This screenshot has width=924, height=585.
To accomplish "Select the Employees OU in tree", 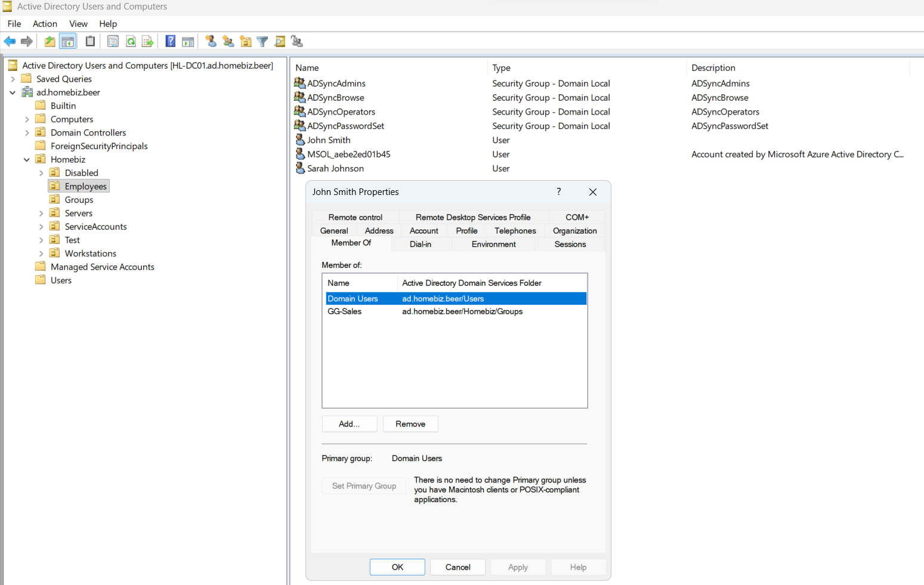I will click(x=79, y=186).
